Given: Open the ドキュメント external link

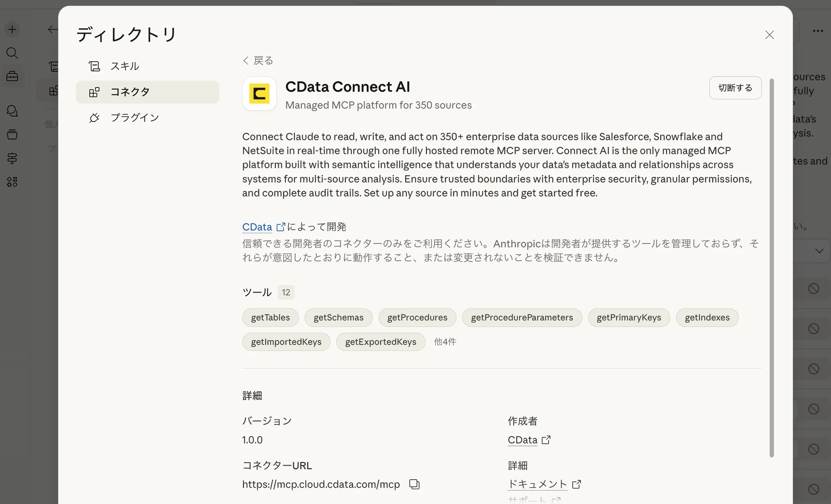Looking at the screenshot, I should pyautogui.click(x=537, y=484).
